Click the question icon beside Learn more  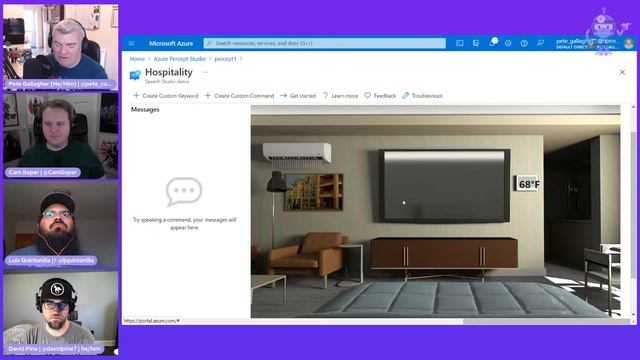click(x=325, y=96)
